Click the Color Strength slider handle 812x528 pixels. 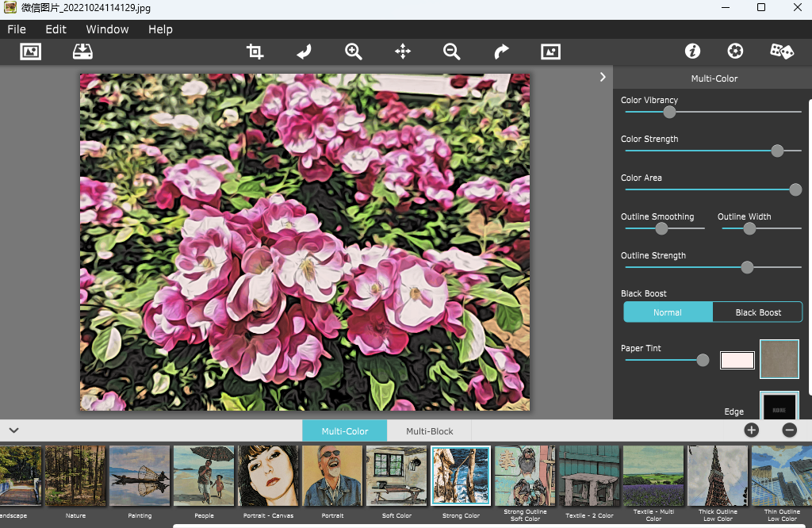777,151
